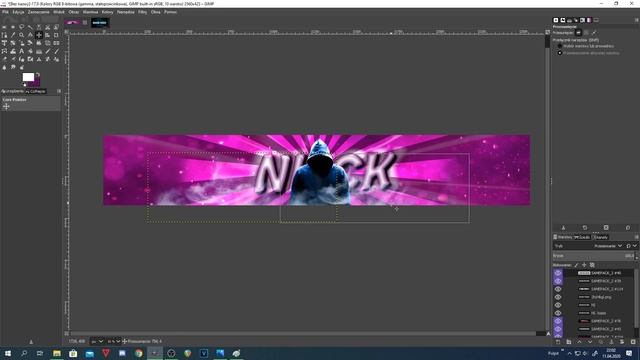Screen dimensions: 640x360
Task: Raise the selected layer one step
Action: tap(579, 342)
